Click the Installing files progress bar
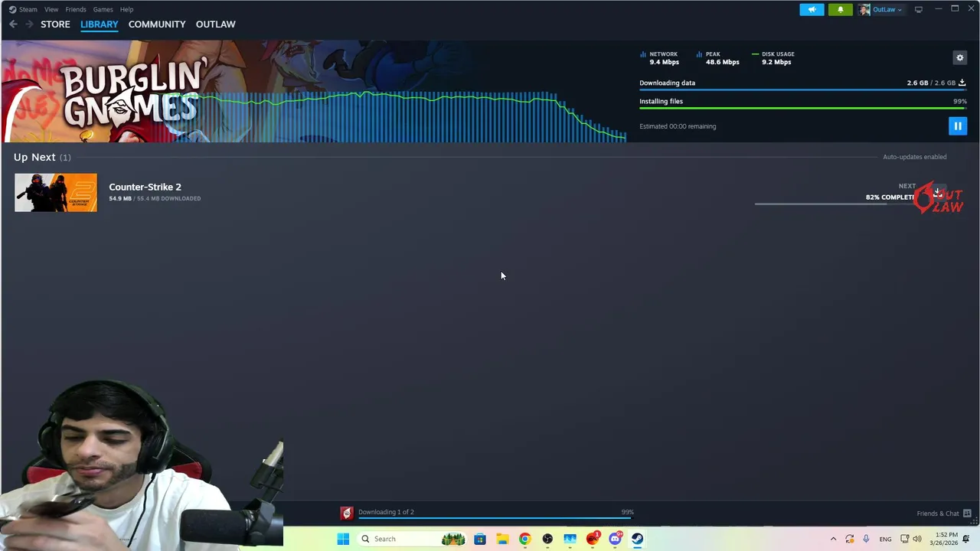This screenshot has height=551, width=980. pyautogui.click(x=802, y=109)
